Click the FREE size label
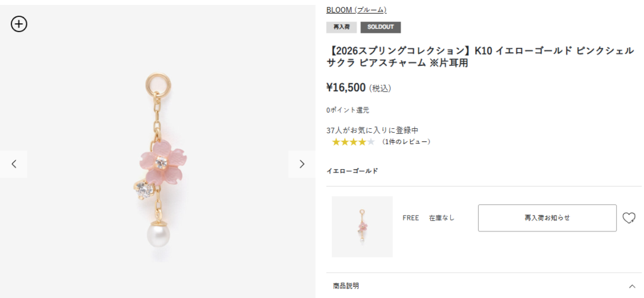Image resolution: width=644 pixels, height=298 pixels. coord(410,218)
